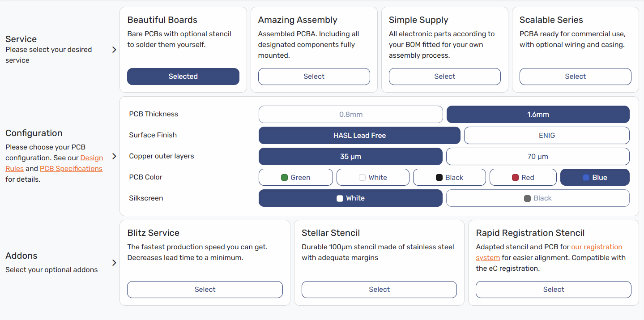Image resolution: width=644 pixels, height=320 pixels.
Task: Open the PCB Specifications link
Action: tap(71, 169)
